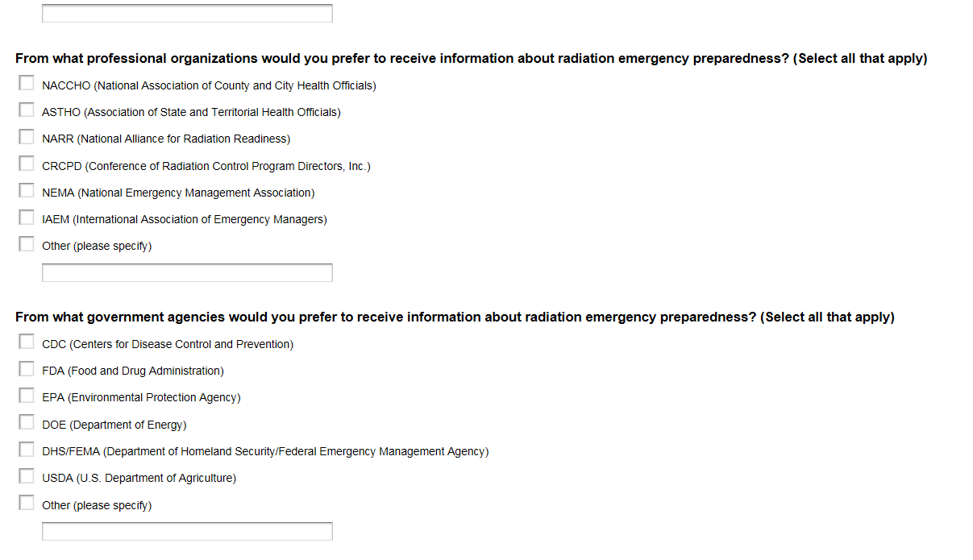Click the text field at top of page
Viewport: 973px width, 560px height.
(x=187, y=14)
